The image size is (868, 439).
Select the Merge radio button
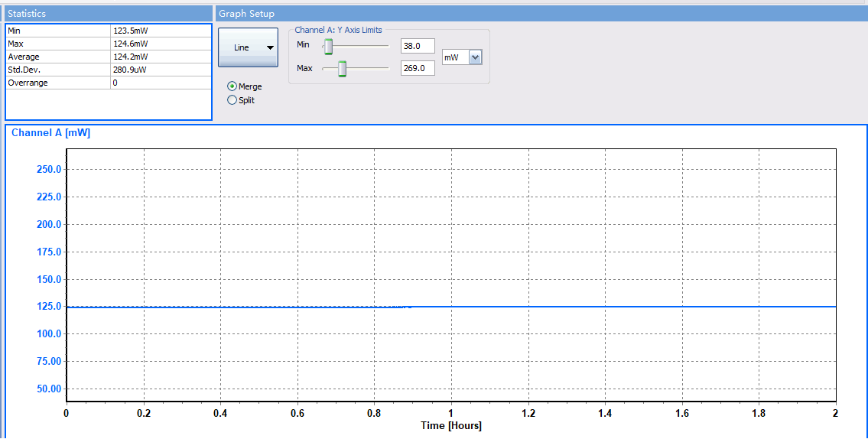[x=232, y=86]
